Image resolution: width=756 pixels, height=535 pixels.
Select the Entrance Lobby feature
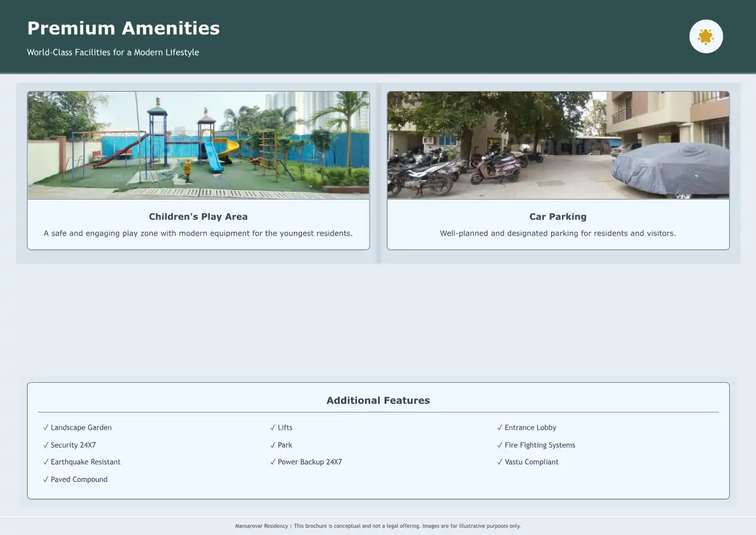click(x=527, y=428)
